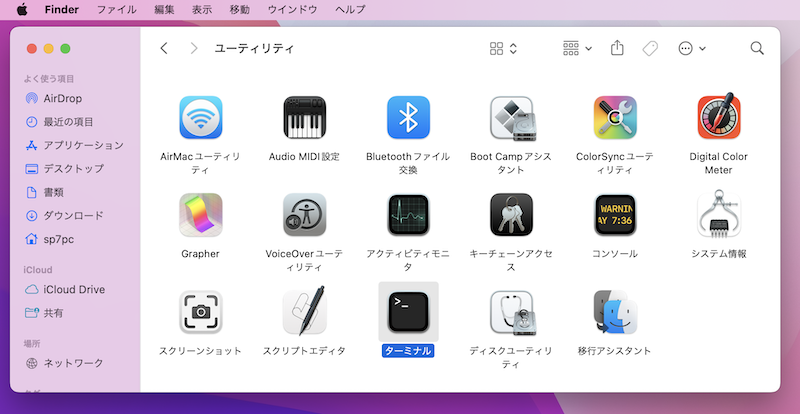The height and width of the screenshot is (414, 800).
Task: Click the キーチェーンアクセス keys icon
Action: (x=511, y=215)
